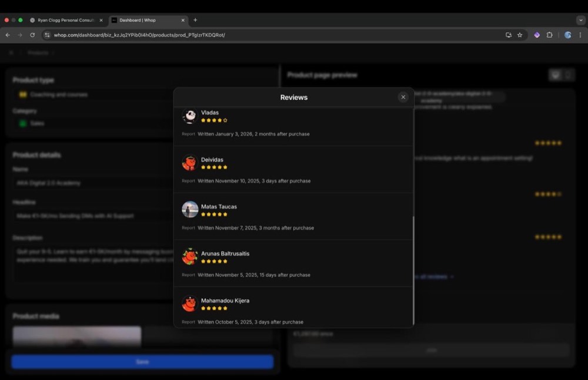Report Matas Taucas's review

coord(188,227)
